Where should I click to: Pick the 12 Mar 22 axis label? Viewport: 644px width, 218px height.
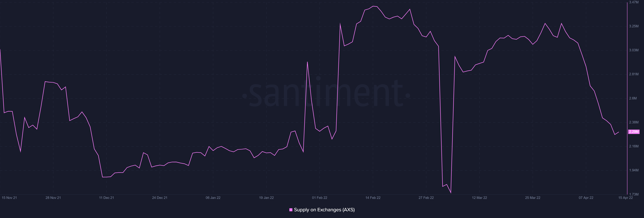479,198
